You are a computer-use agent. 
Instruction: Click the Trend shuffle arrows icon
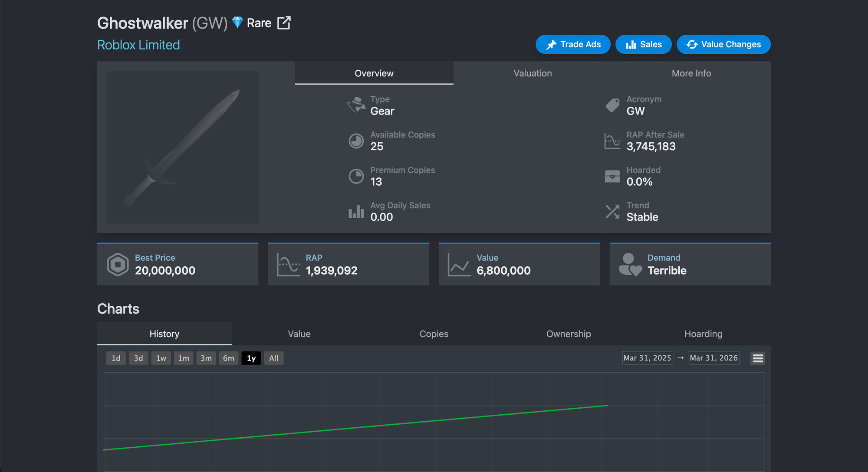click(612, 212)
